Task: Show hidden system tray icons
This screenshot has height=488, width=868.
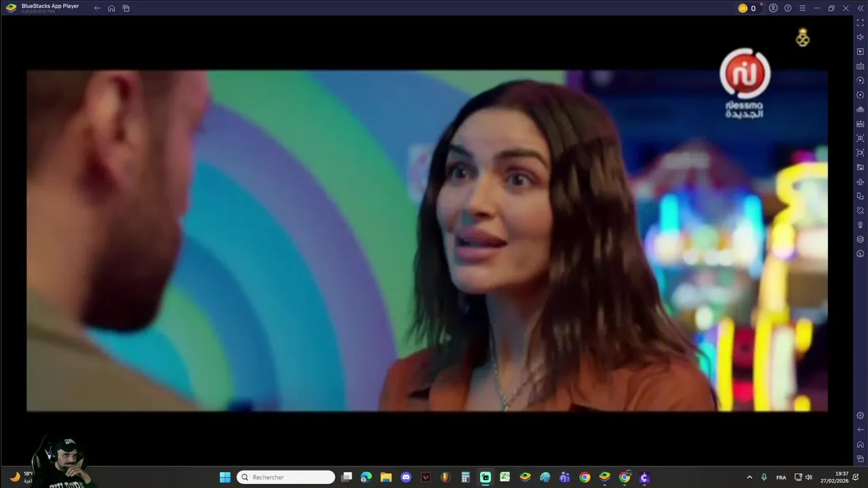Action: click(749, 477)
